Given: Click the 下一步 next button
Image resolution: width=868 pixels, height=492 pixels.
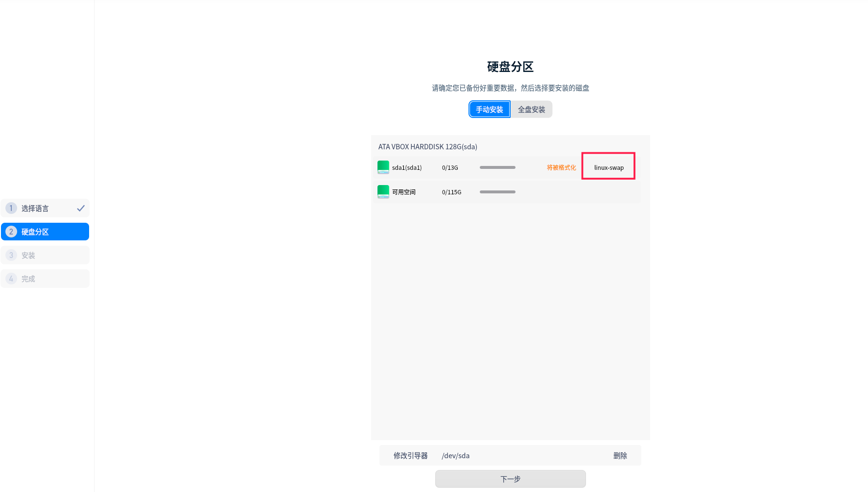Looking at the screenshot, I should [511, 479].
